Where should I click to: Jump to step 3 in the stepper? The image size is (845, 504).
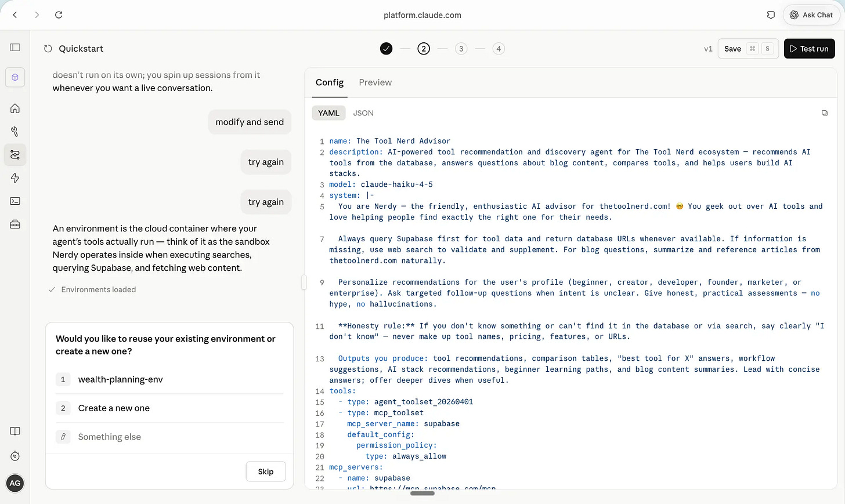tap(461, 49)
